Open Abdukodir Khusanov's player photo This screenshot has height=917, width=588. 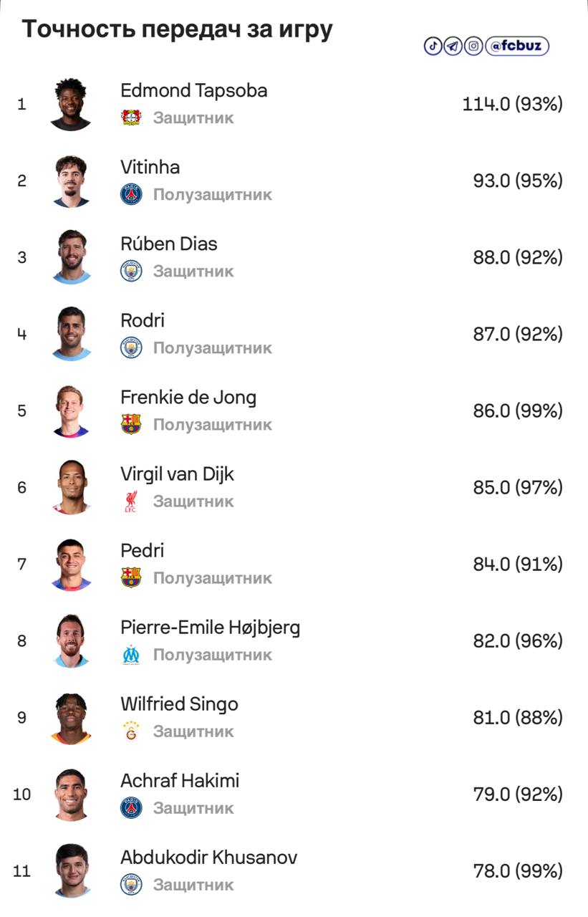pyautogui.click(x=71, y=870)
